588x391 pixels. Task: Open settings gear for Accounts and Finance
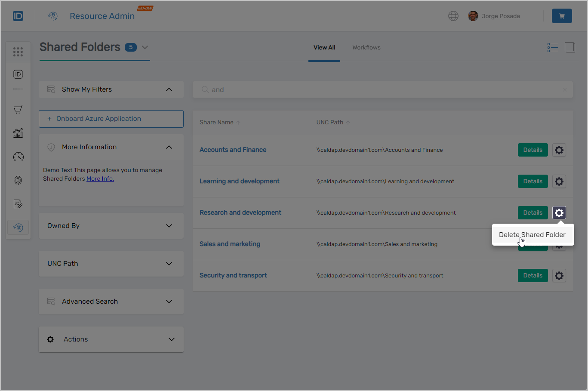[559, 150]
